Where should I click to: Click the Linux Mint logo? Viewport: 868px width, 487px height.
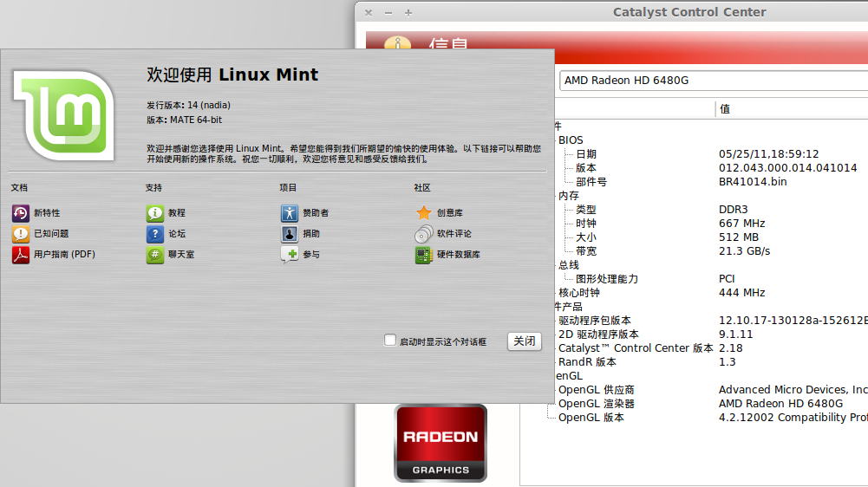(64, 115)
